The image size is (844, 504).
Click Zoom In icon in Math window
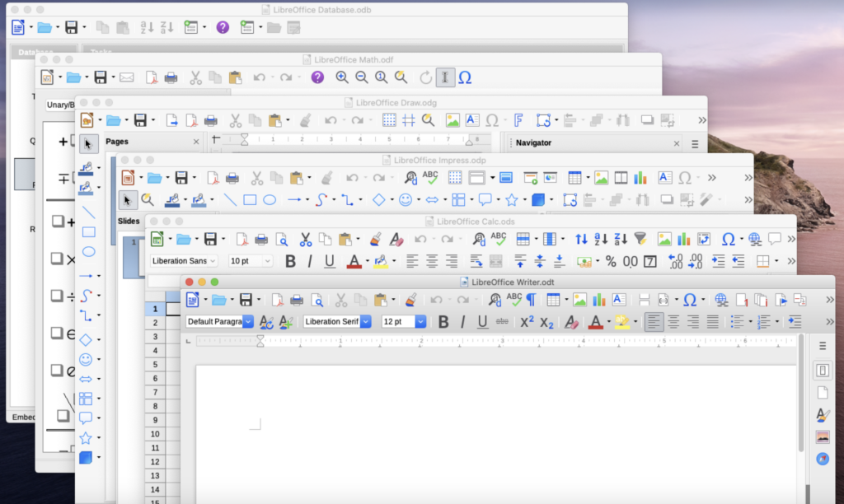click(342, 77)
